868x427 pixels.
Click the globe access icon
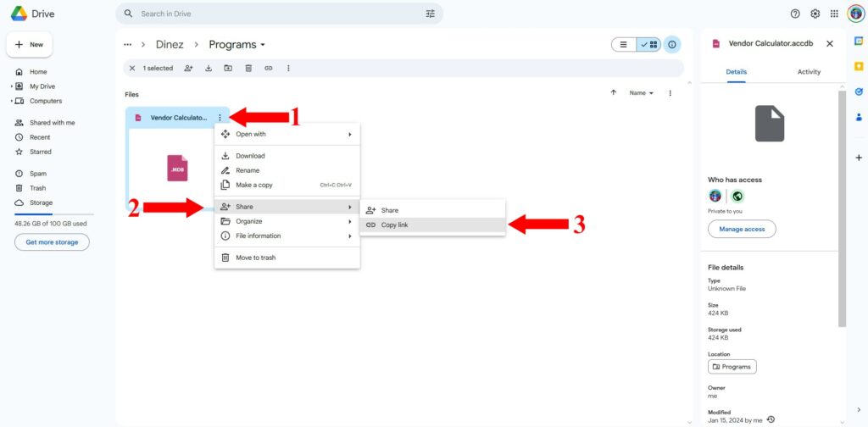737,196
